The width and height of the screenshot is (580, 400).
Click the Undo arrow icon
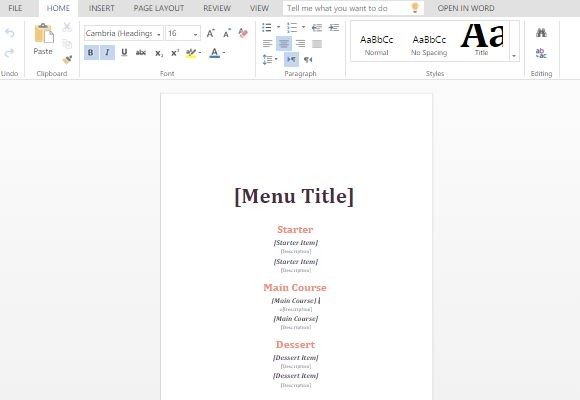(10, 33)
